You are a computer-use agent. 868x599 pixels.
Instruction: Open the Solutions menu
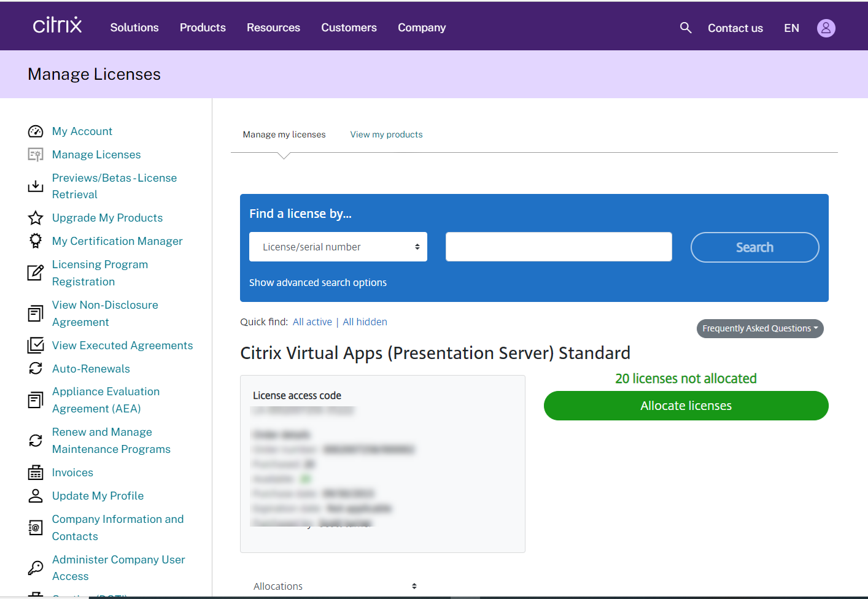pos(134,28)
